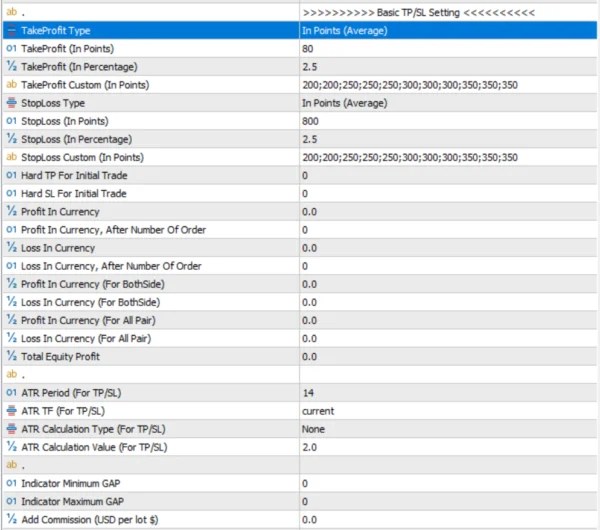Edit Add Commission value 0.0
600x530 pixels.
tap(448, 519)
